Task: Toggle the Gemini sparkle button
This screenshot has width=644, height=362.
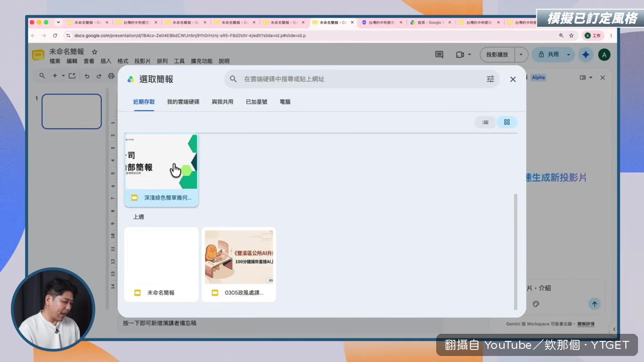Action: 586,54
